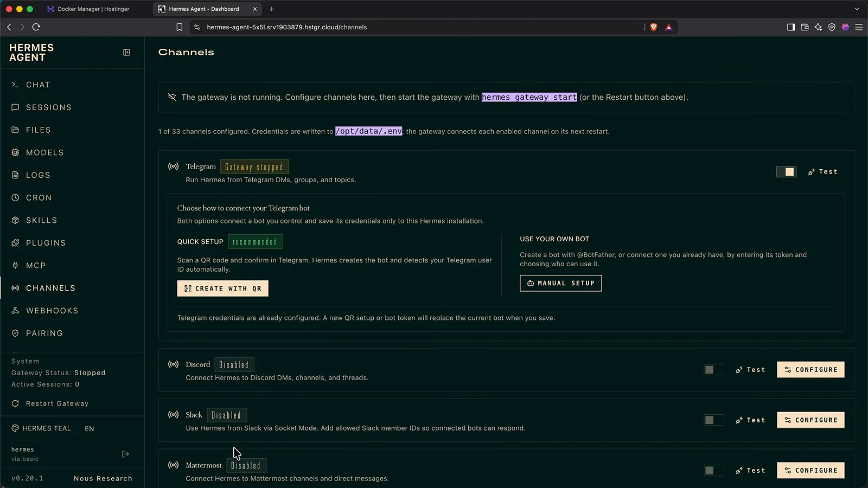Image resolution: width=868 pixels, height=488 pixels.
Task: Click the browser sidebar panel icon
Action: (x=791, y=27)
